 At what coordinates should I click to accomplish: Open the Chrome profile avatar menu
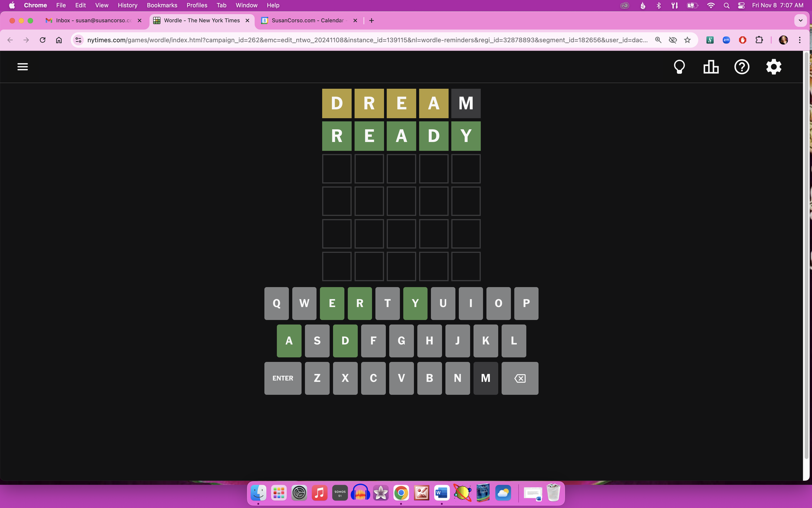click(783, 40)
